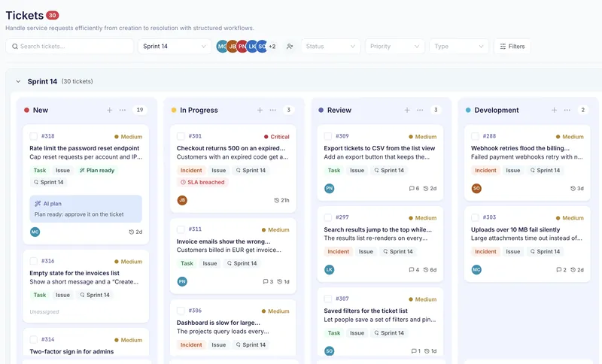Click the 19 count on New column
The height and width of the screenshot is (364, 602).
140,110
